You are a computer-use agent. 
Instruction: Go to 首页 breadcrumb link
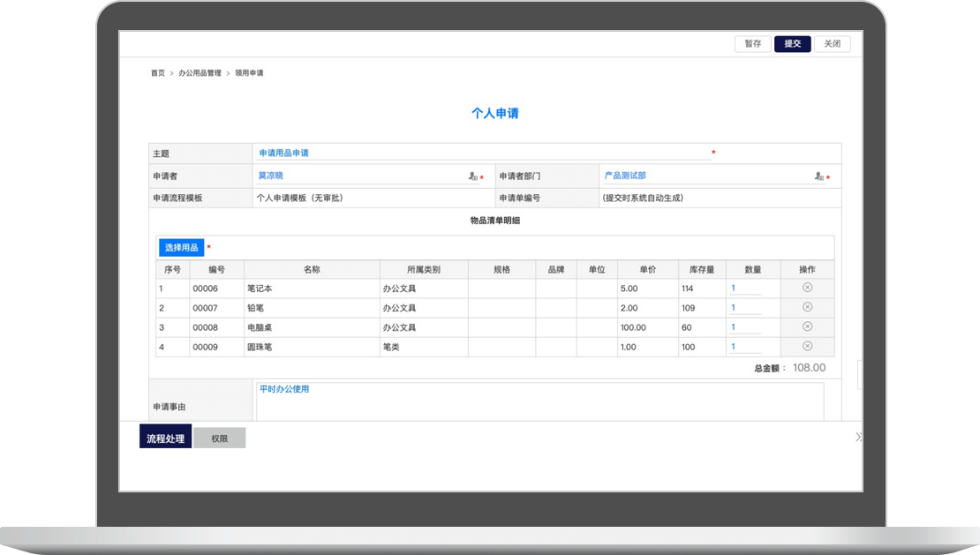[x=157, y=73]
